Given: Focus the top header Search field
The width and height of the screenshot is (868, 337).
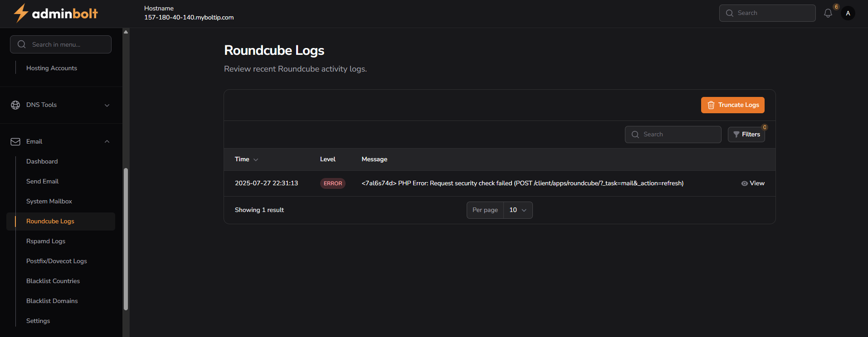Looking at the screenshot, I should tap(767, 13).
